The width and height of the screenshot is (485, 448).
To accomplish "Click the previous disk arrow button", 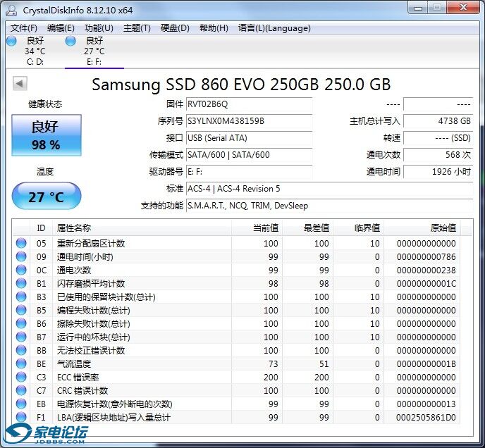I will coord(20,84).
